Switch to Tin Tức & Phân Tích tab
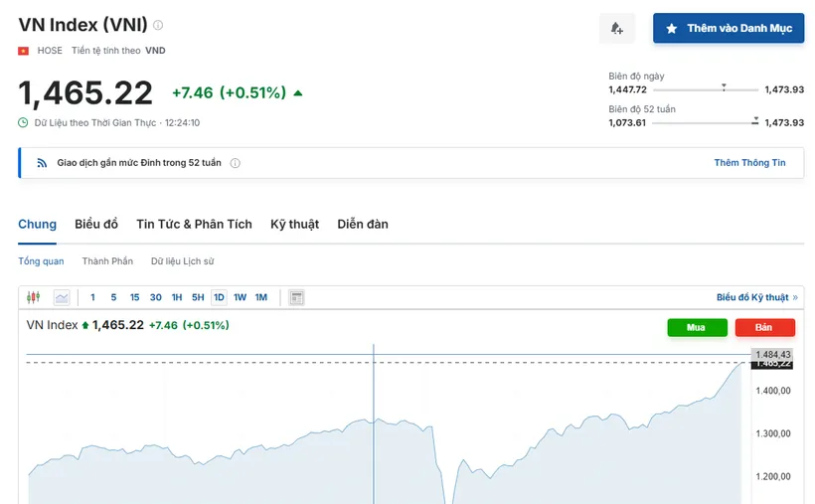Screen dimensions: 815x504 (195, 225)
